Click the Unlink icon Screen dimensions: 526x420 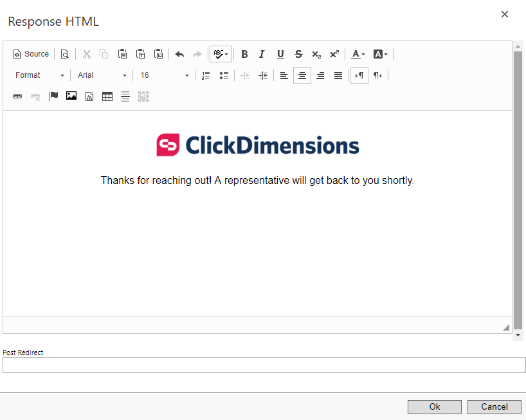(35, 96)
